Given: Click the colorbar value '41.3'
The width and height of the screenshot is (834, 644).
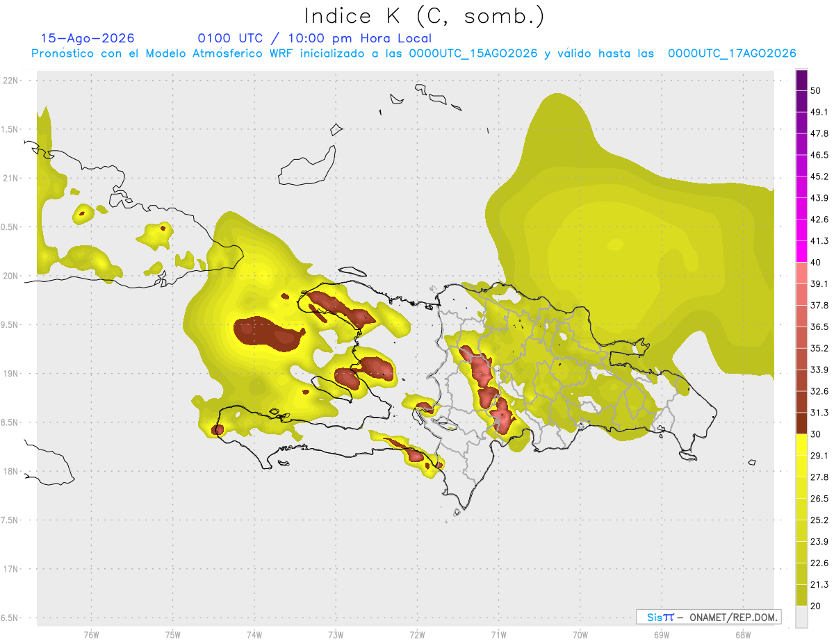Looking at the screenshot, I should click(x=819, y=241).
